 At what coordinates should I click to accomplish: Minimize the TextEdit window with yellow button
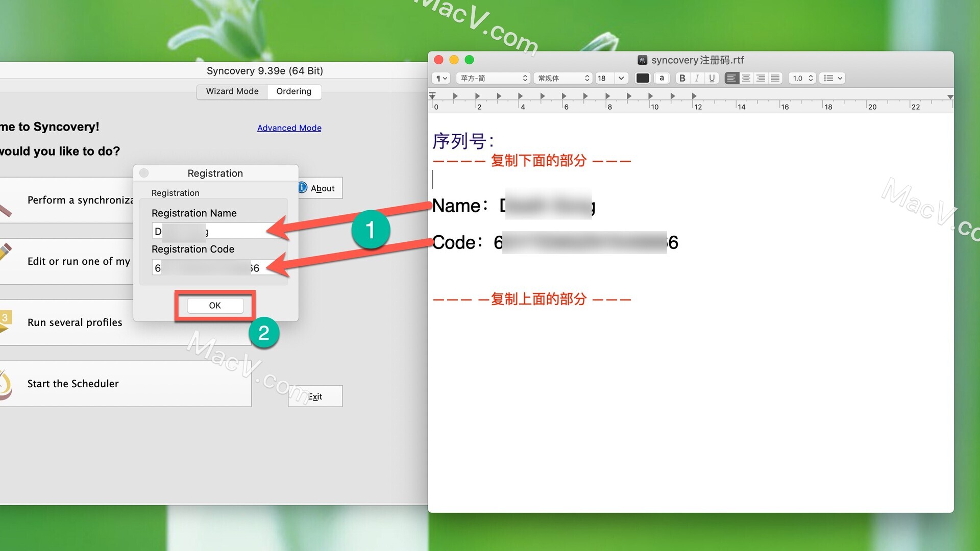454,60
